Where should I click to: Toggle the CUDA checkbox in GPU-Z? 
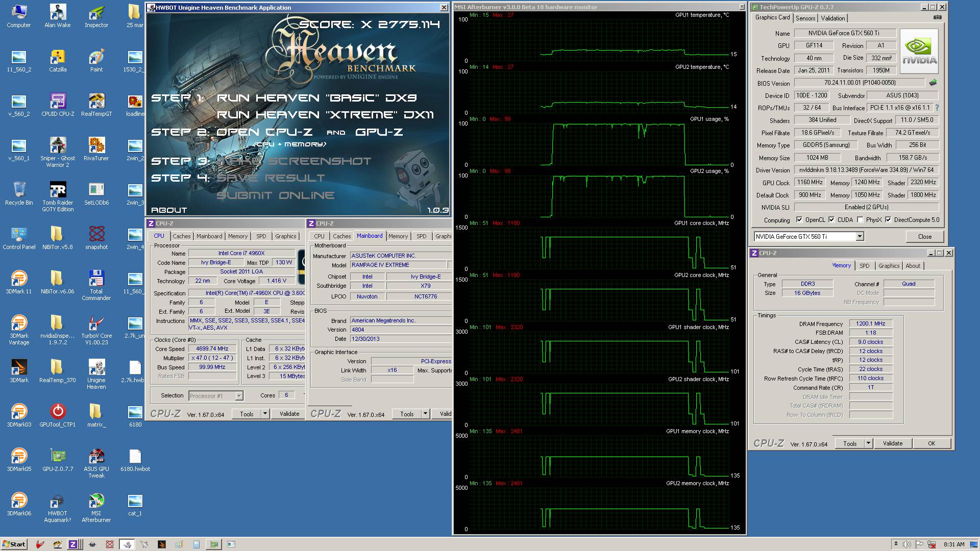tap(831, 220)
